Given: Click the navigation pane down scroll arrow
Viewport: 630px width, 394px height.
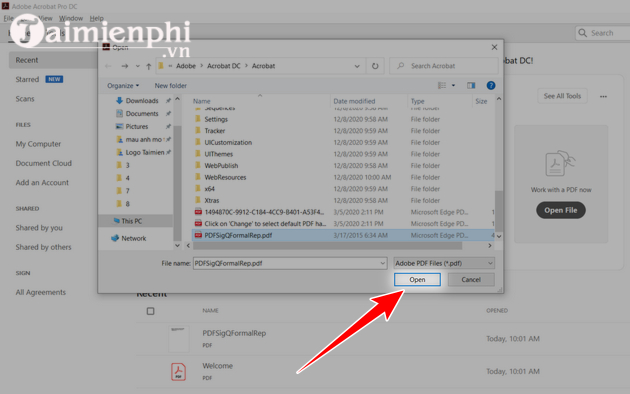Looking at the screenshot, I should point(177,245).
